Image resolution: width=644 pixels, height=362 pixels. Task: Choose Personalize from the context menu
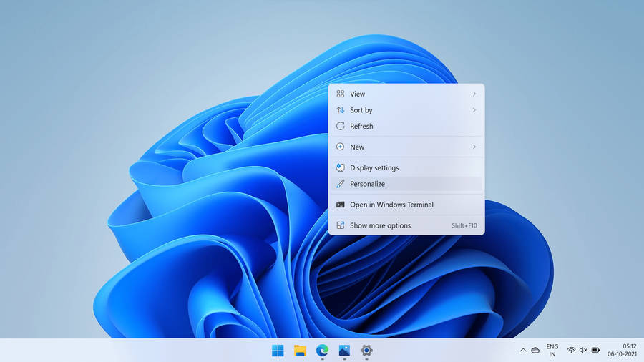[x=406, y=184]
